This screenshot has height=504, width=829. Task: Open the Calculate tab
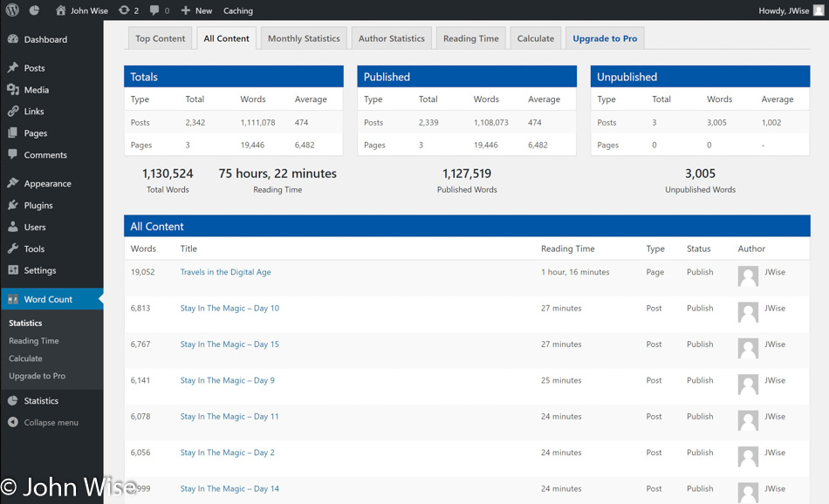(536, 38)
